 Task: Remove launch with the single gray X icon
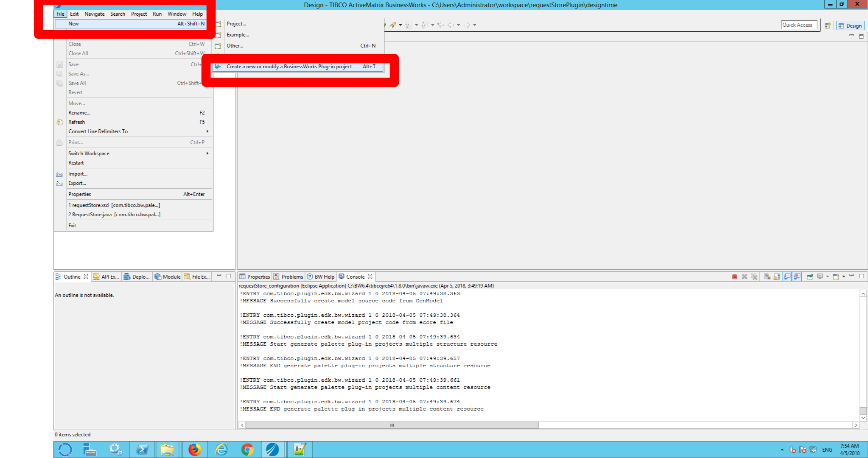point(744,276)
